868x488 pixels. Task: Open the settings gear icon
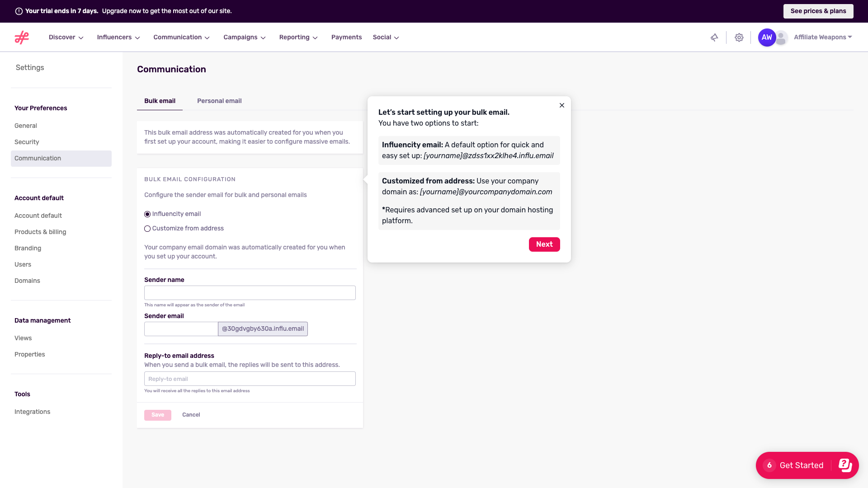[739, 38]
